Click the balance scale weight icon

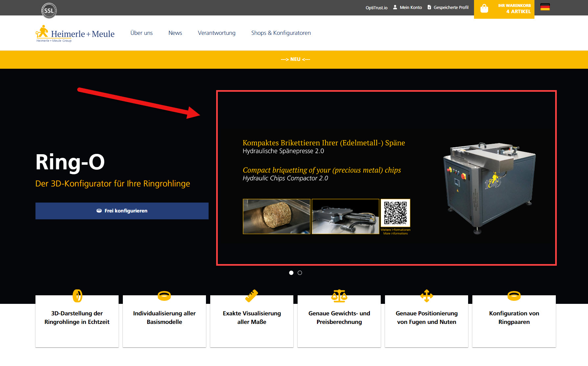click(339, 296)
